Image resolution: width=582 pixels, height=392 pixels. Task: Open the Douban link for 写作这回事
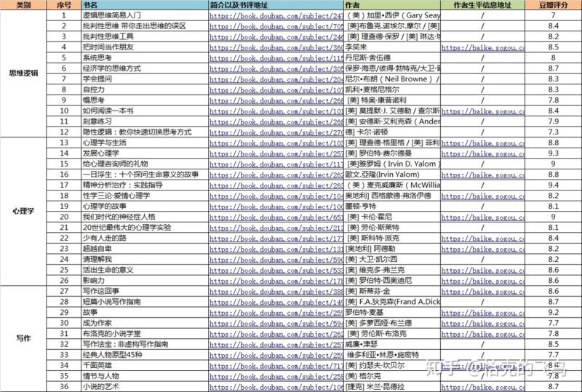pyautogui.click(x=276, y=292)
